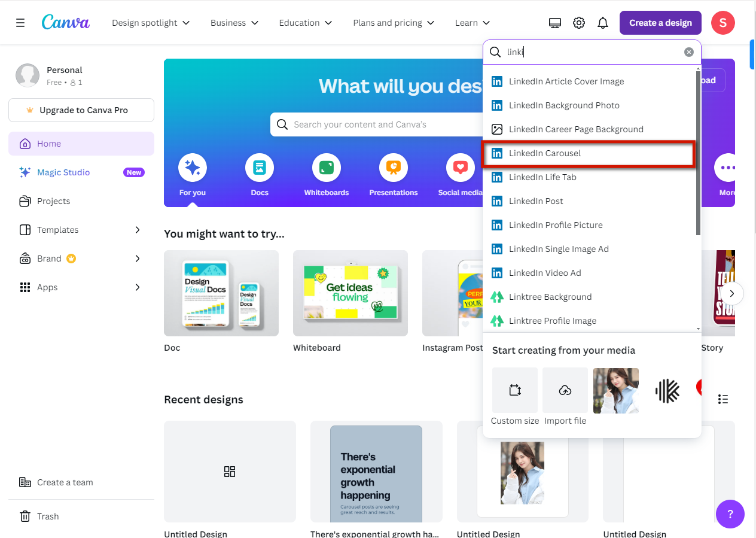Image resolution: width=756 pixels, height=538 pixels.
Task: Expand the Apps submenu arrow
Action: click(138, 287)
